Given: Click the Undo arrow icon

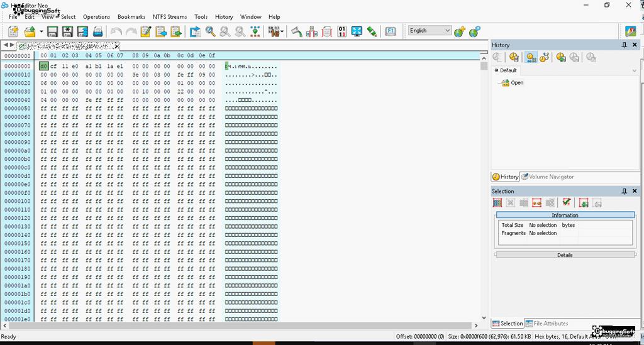Looking at the screenshot, I should click(x=116, y=31).
